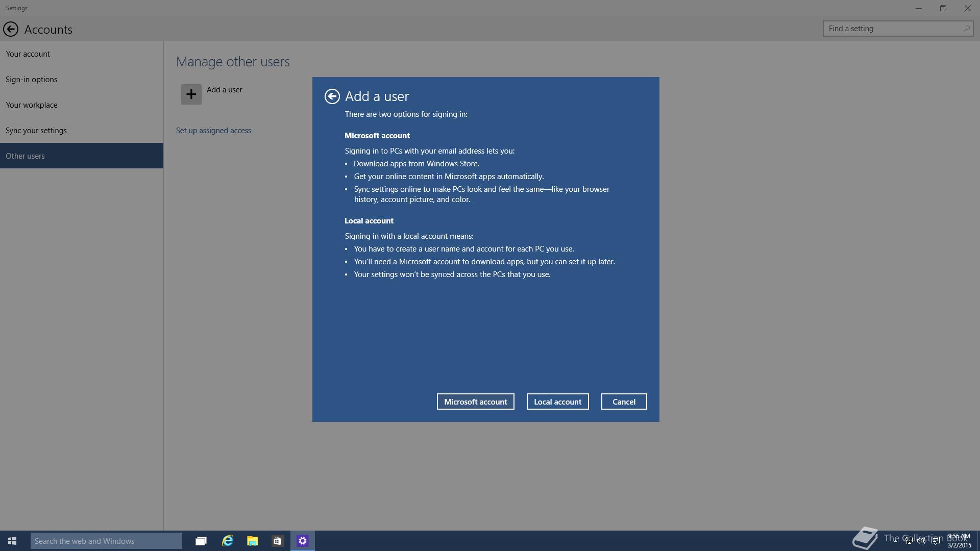This screenshot has width=980, height=551.
Task: Click the Accounts back arrow icon
Action: (11, 29)
